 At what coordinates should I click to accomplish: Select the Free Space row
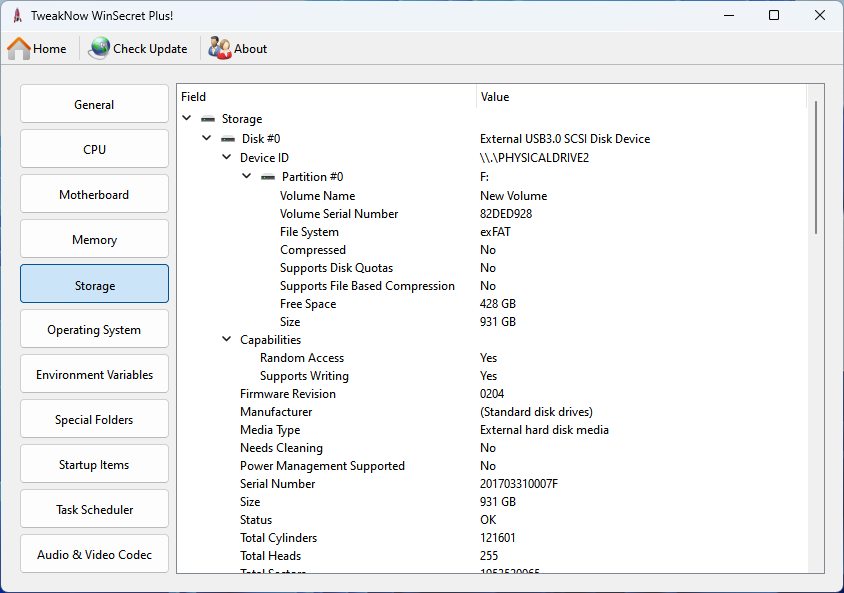point(492,304)
